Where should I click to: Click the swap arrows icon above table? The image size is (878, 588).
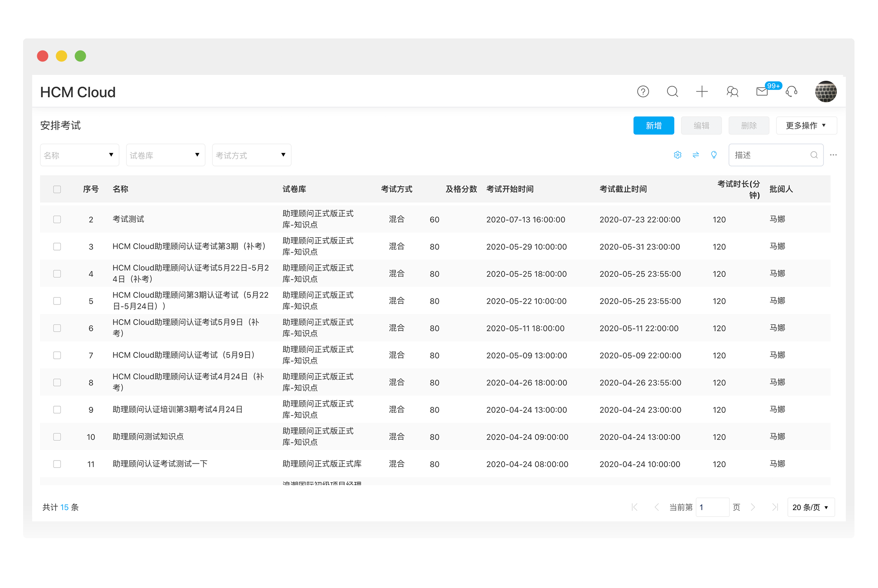coord(696,155)
